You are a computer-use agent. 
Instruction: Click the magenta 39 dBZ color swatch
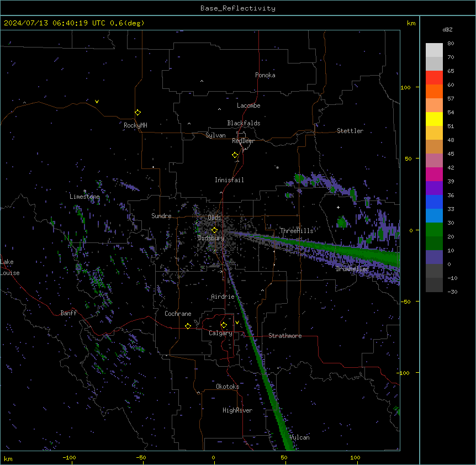[x=434, y=174]
